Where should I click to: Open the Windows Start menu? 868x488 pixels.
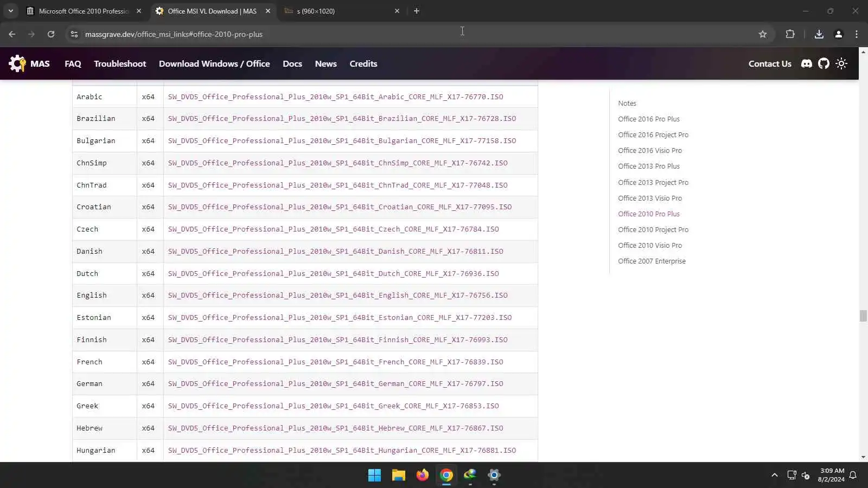tap(374, 475)
